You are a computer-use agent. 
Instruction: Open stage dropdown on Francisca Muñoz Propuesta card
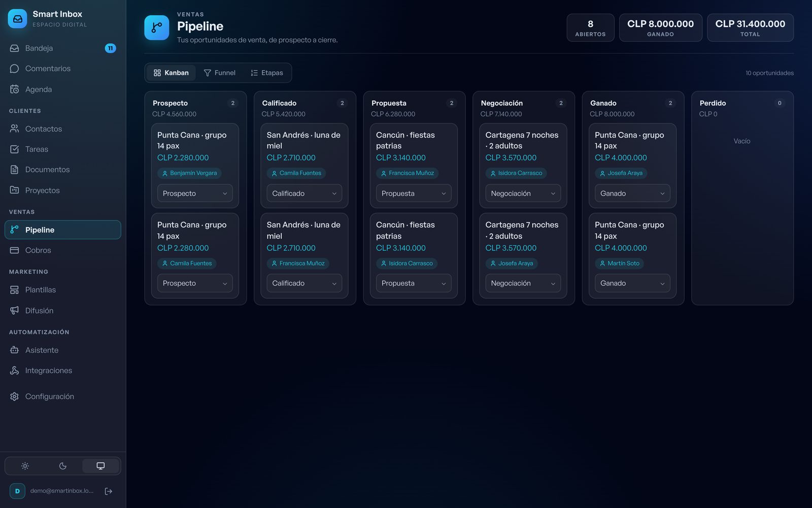tap(414, 194)
